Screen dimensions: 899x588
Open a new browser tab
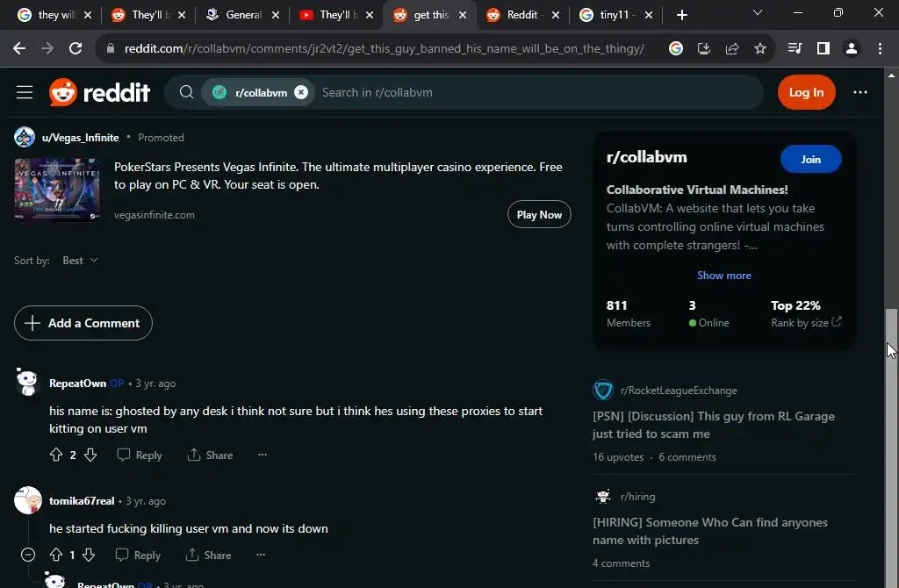coord(681,15)
